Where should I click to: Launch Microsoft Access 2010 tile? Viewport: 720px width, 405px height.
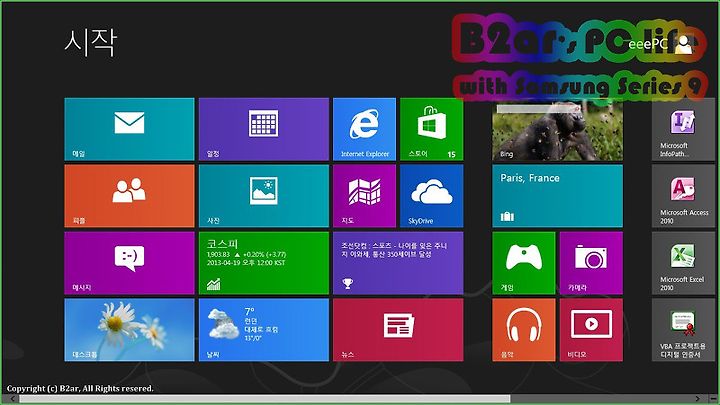(x=684, y=196)
